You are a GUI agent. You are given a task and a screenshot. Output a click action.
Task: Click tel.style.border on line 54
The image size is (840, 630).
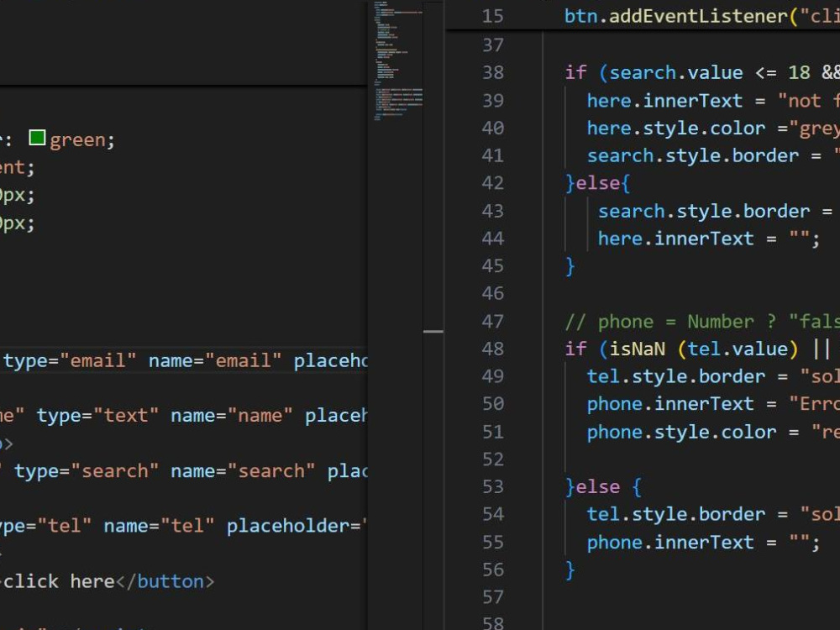[x=676, y=514]
